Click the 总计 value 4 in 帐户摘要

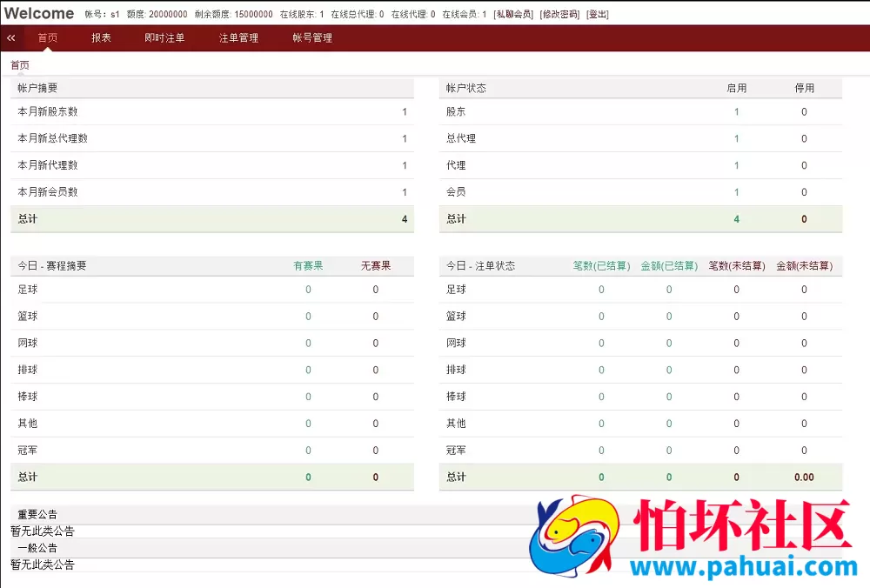tap(405, 219)
